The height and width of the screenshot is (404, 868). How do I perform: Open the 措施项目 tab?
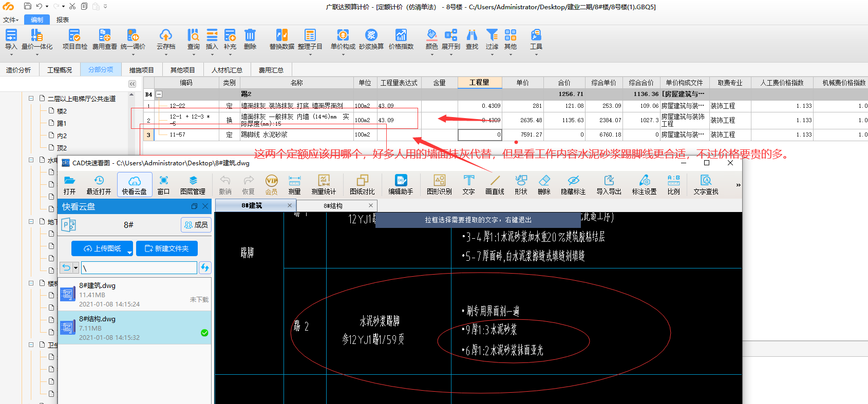pyautogui.click(x=141, y=70)
